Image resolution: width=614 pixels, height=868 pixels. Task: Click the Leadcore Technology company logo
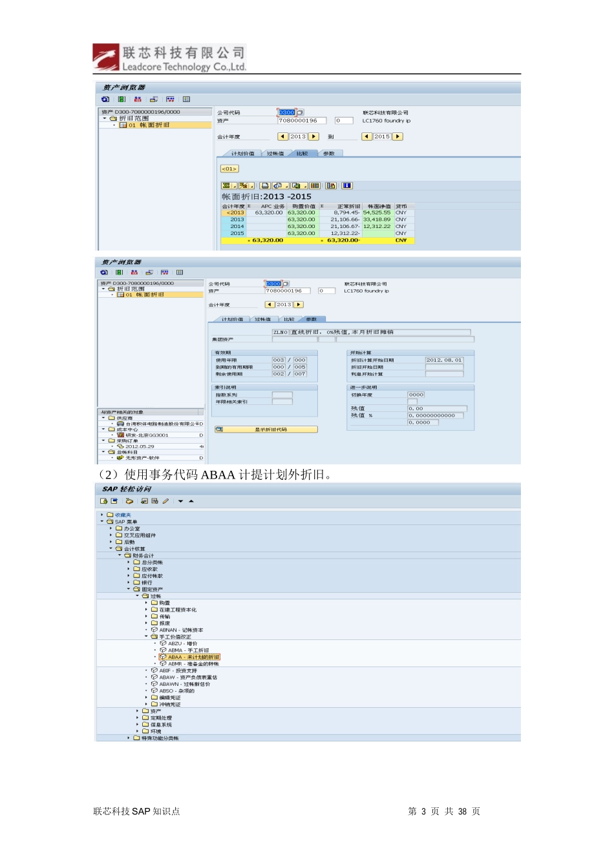(169, 57)
